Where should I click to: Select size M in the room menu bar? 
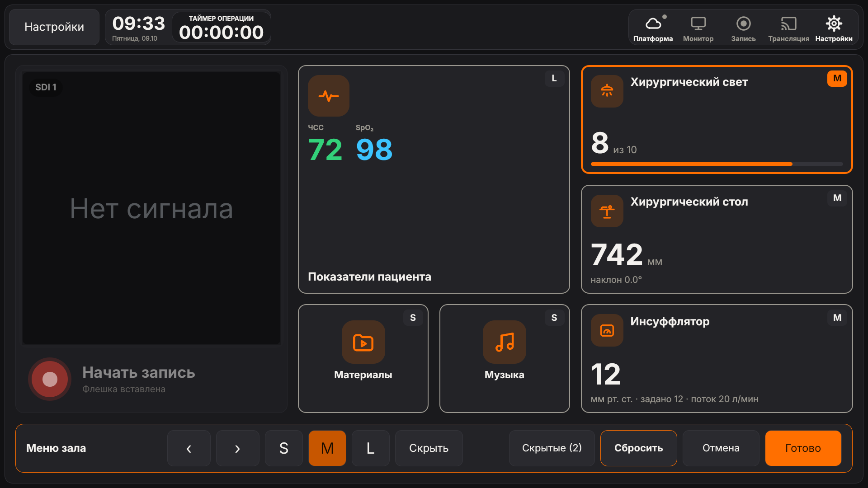327,448
